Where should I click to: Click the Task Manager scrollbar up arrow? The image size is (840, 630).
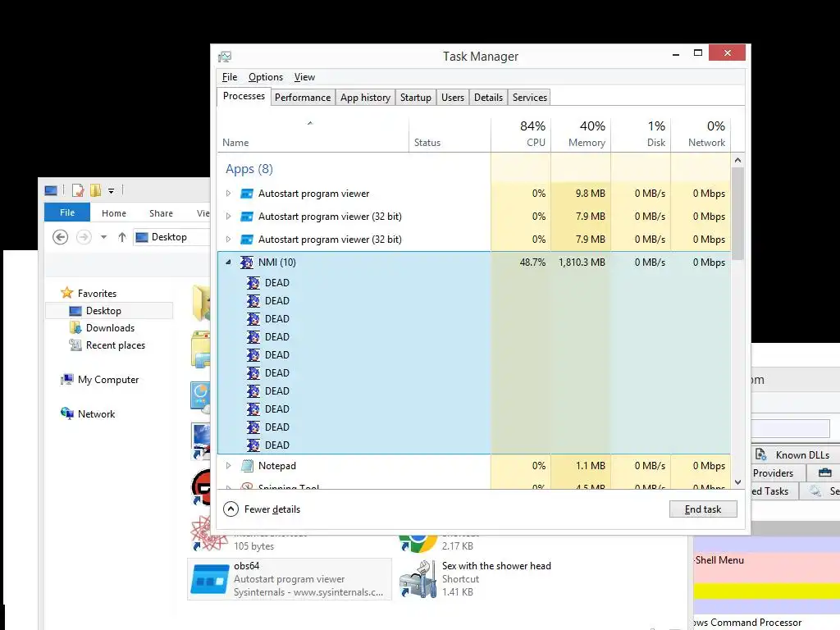pyautogui.click(x=737, y=160)
